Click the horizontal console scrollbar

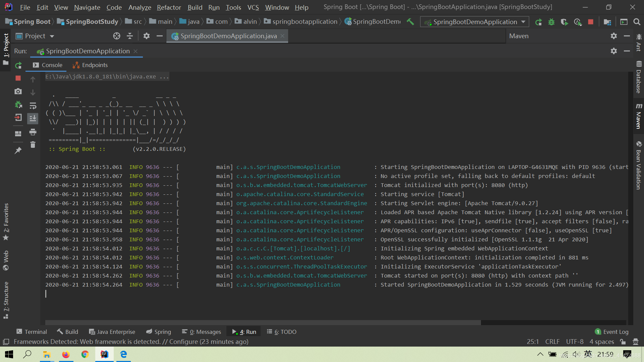coord(263,322)
